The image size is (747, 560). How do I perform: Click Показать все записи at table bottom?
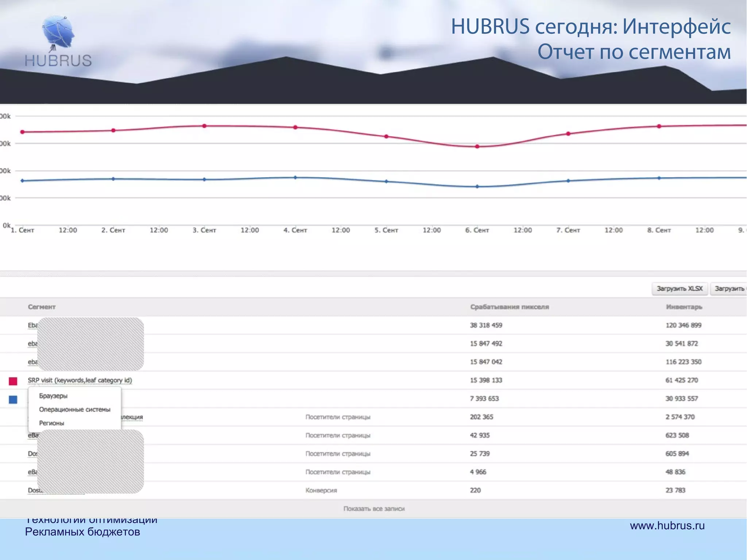pyautogui.click(x=374, y=509)
